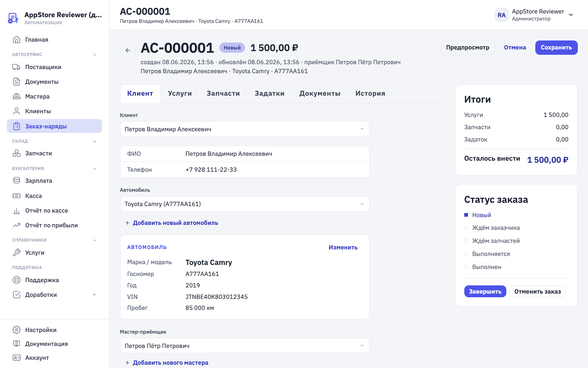The width and height of the screenshot is (588, 368).
Task: Click the Добавить новый автомобиль link
Action: (171, 223)
